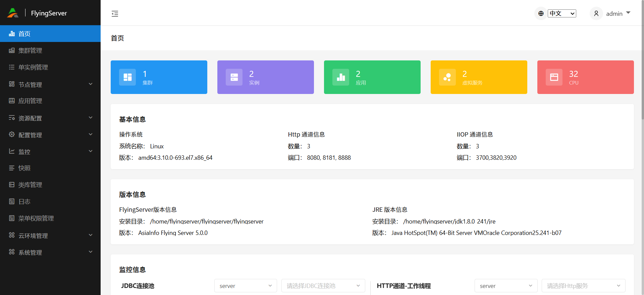Open 集群管理 in the sidebar
Screen dimensions: 644x295
(30, 50)
